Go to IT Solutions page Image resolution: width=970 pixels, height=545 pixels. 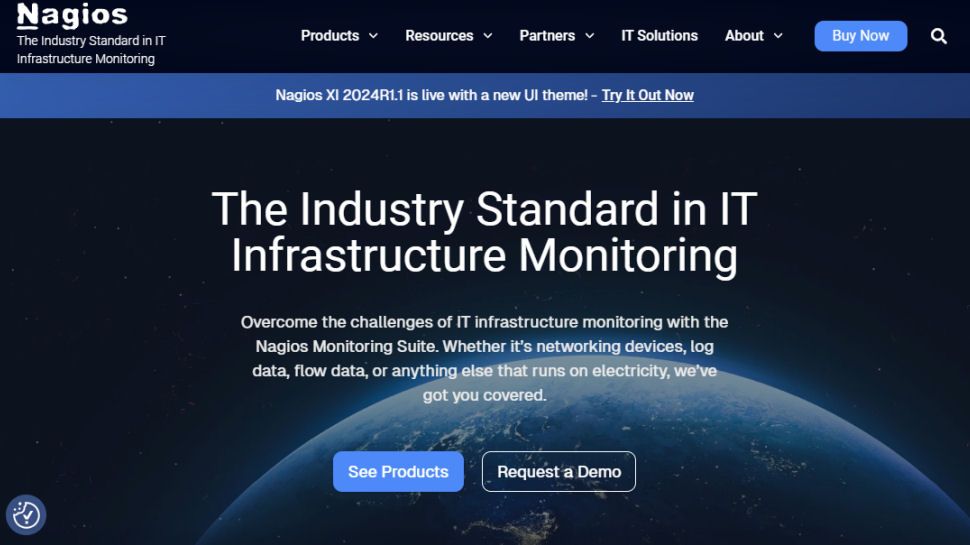(659, 36)
